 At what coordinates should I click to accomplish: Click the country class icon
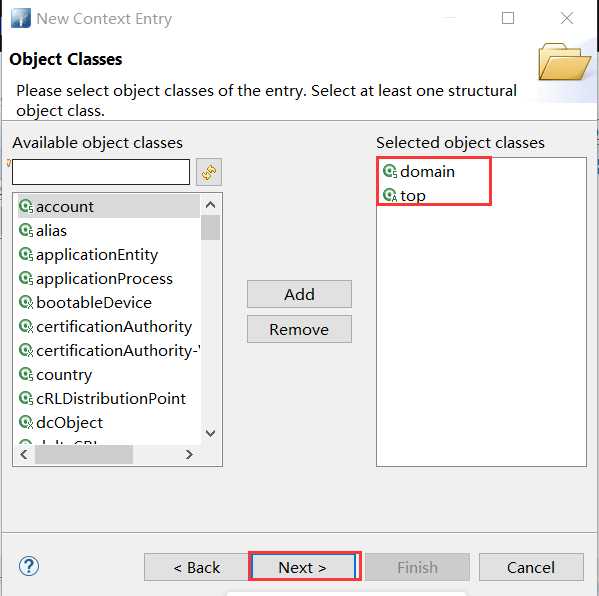point(26,374)
